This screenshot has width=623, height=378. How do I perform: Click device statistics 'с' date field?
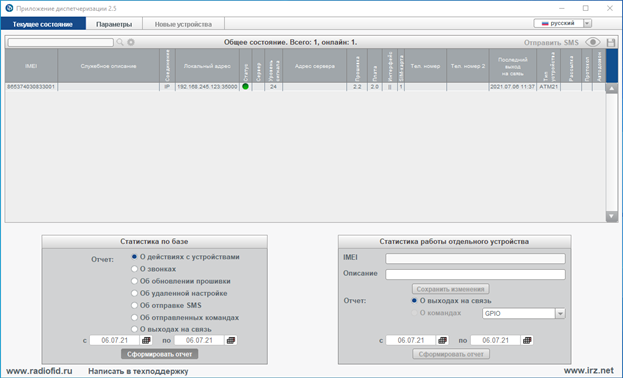[411, 340]
